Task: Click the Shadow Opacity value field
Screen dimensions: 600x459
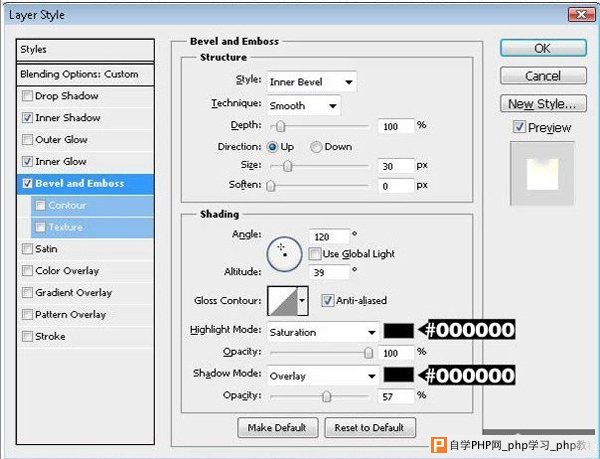Action: coord(396,396)
